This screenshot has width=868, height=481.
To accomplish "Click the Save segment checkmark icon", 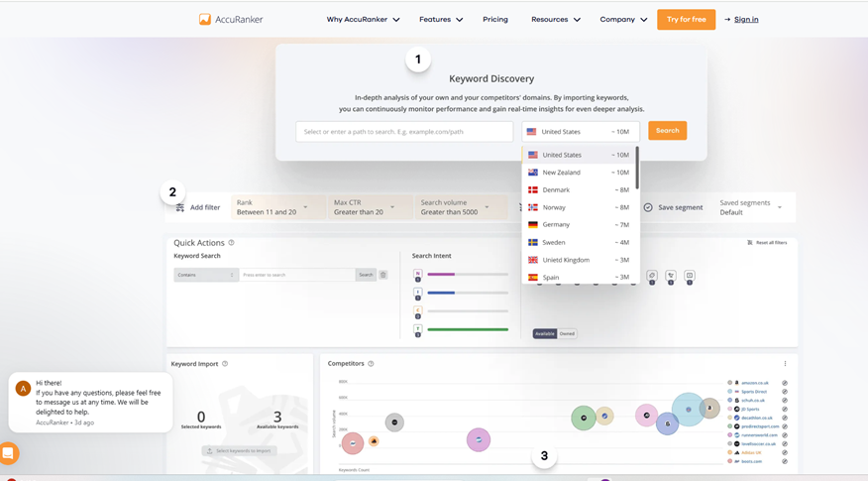I will pos(648,207).
